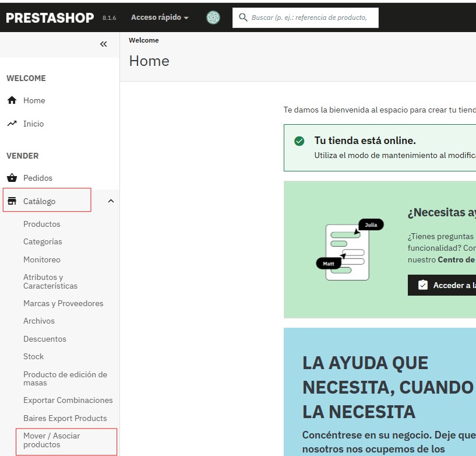Image resolution: width=476 pixels, height=456 pixels.
Task: Click the PrestaShop logo
Action: (50, 17)
